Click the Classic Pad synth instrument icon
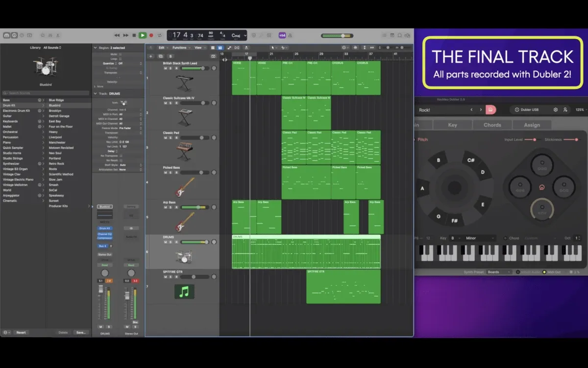This screenshot has width=588, height=368. coord(184,152)
